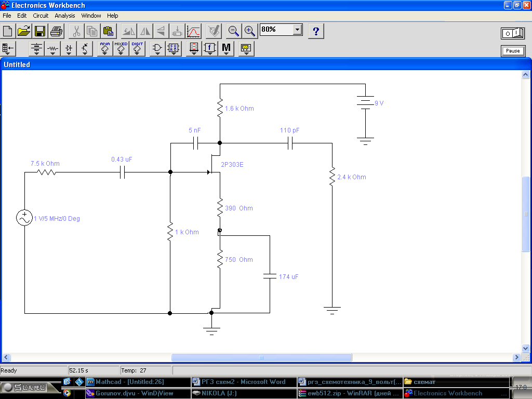Flip component vertically icon

pos(161,31)
